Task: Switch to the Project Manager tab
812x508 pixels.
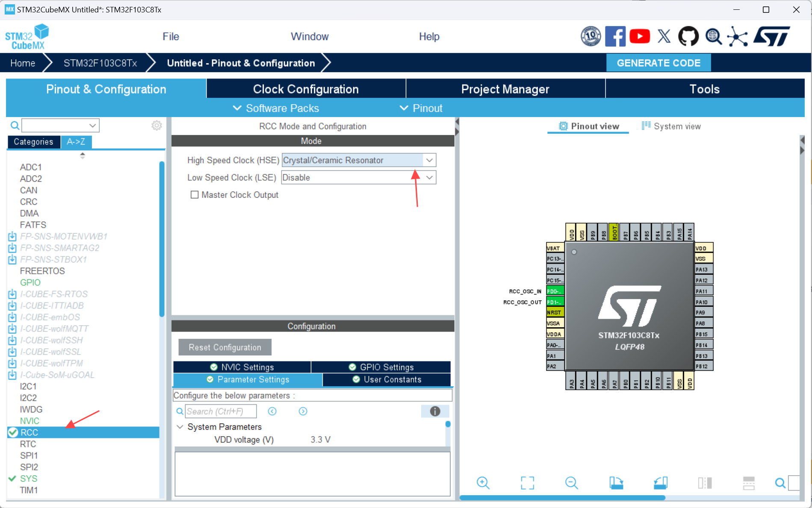Action: pos(505,89)
